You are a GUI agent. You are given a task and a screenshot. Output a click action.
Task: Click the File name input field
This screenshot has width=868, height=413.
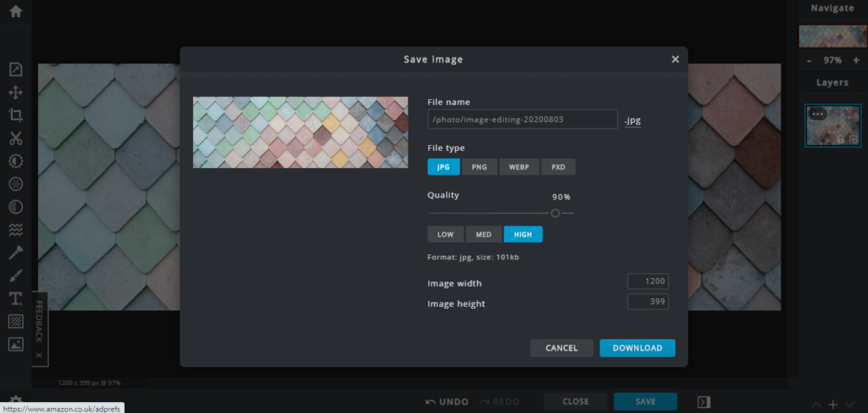[x=522, y=120]
